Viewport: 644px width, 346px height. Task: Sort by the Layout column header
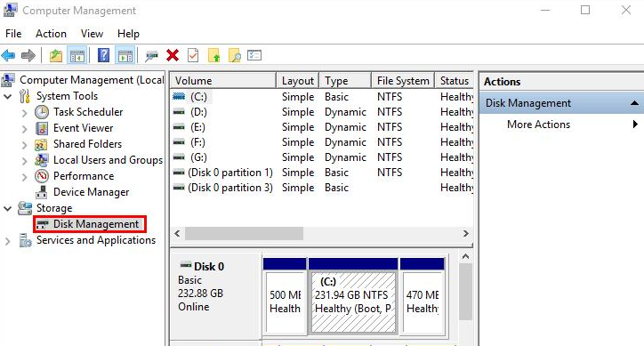pos(298,81)
